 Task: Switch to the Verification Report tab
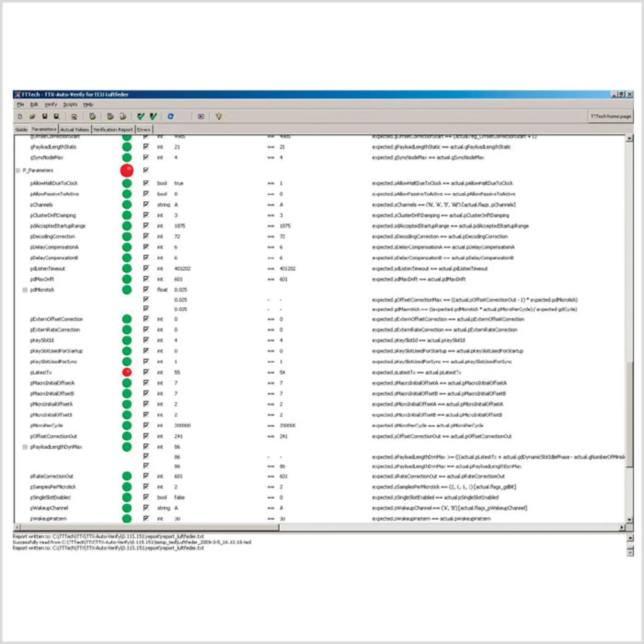(113, 129)
